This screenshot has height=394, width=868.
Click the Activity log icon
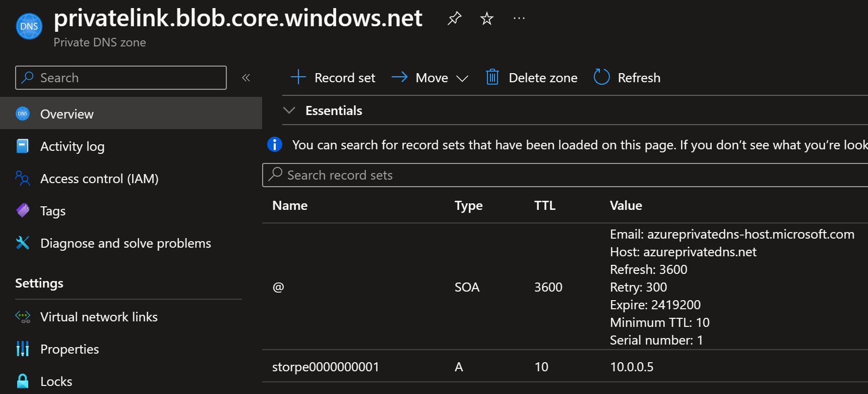click(x=23, y=146)
